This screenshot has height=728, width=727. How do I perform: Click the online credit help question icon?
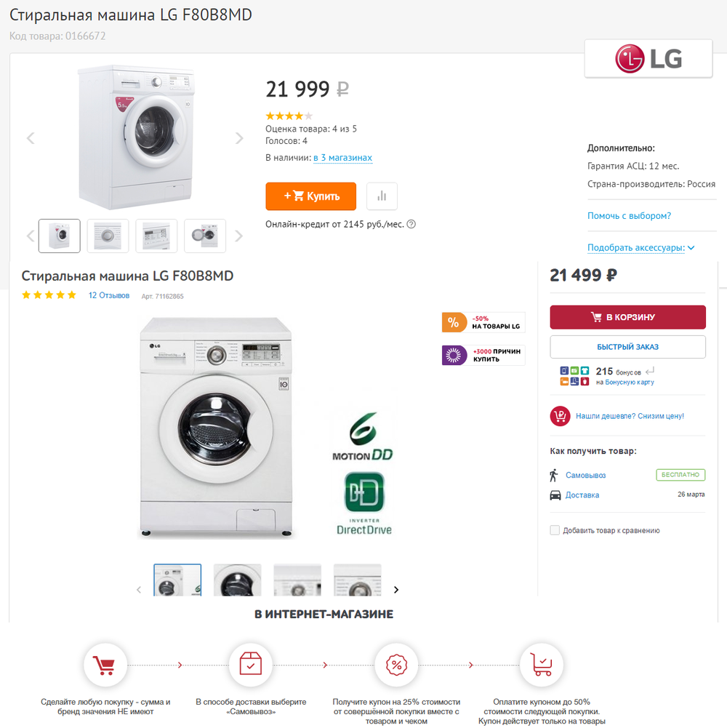coord(411,224)
